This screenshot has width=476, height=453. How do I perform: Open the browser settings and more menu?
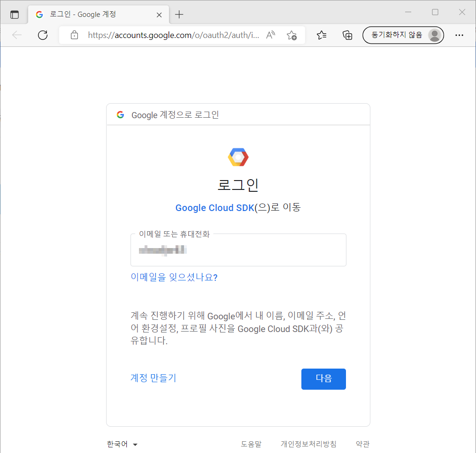point(459,35)
